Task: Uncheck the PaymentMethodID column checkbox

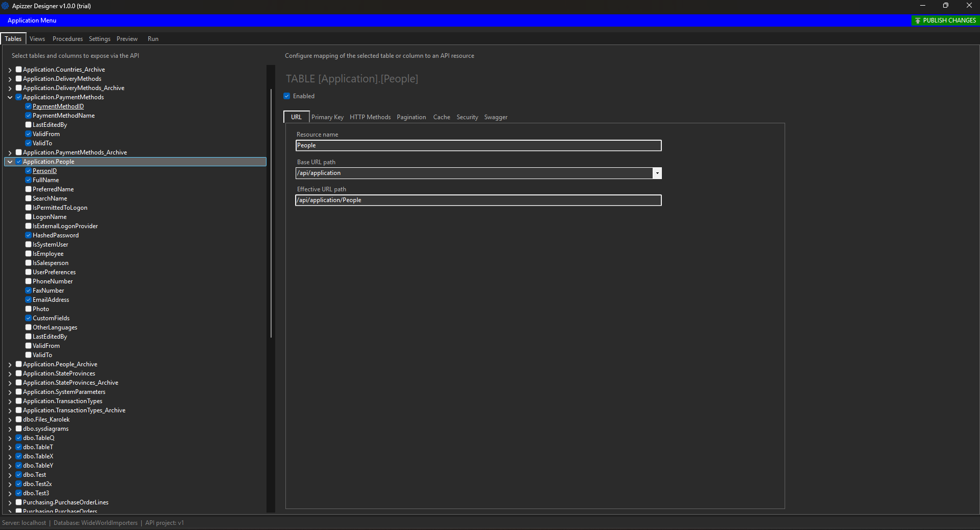Action: coord(28,106)
